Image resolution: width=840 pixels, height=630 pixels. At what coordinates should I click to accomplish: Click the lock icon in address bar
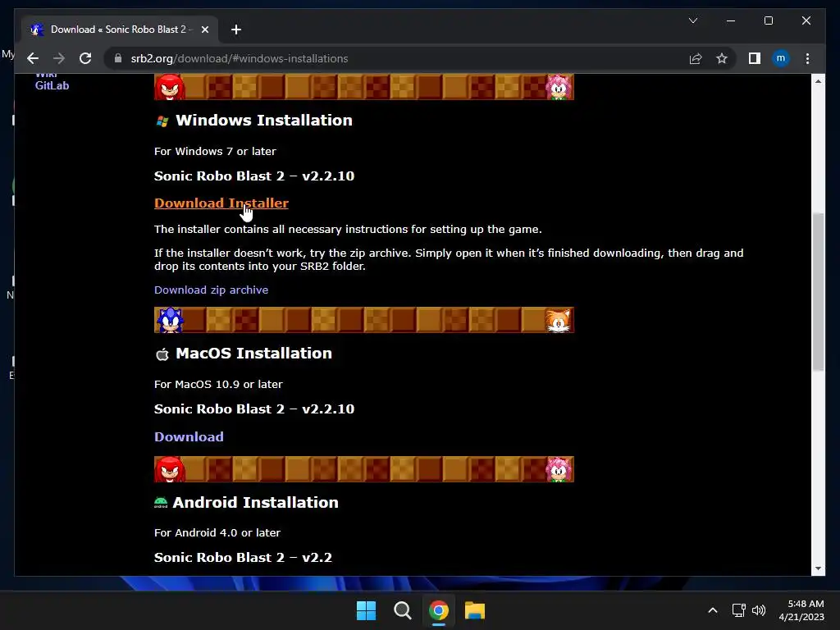coord(118,58)
